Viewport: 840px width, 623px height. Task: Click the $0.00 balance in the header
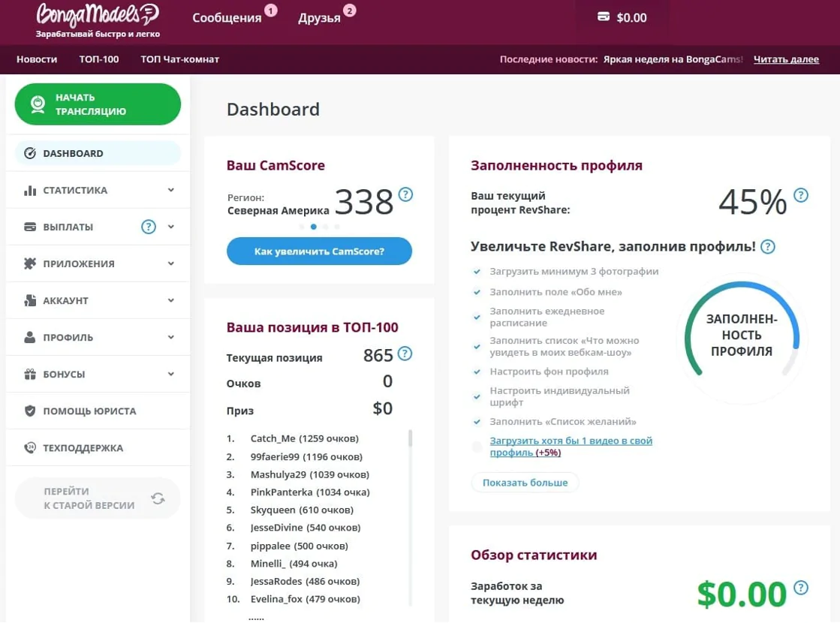pos(631,18)
